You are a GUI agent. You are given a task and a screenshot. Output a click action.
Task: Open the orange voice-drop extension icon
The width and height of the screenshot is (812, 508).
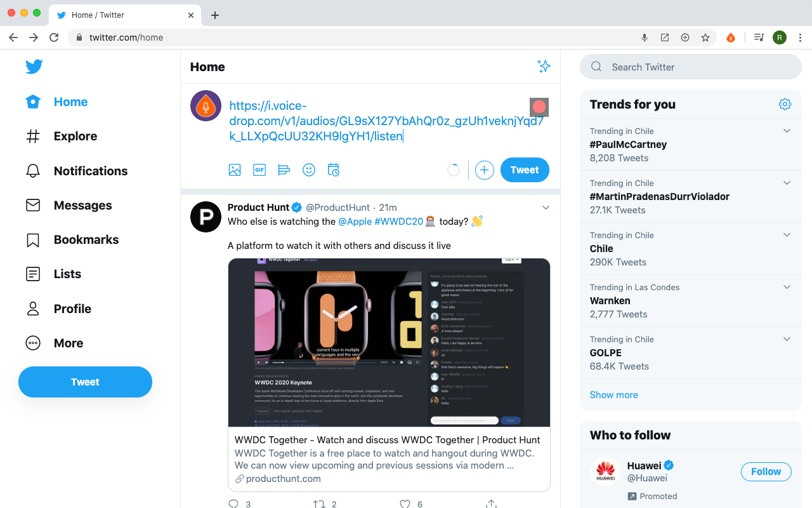tap(731, 37)
